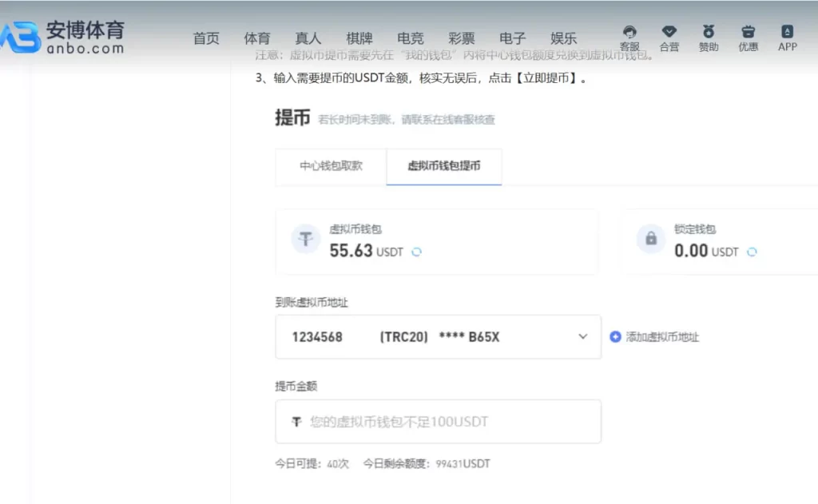Open the 合营 partnership icon
This screenshot has height=504, width=818.
669,32
